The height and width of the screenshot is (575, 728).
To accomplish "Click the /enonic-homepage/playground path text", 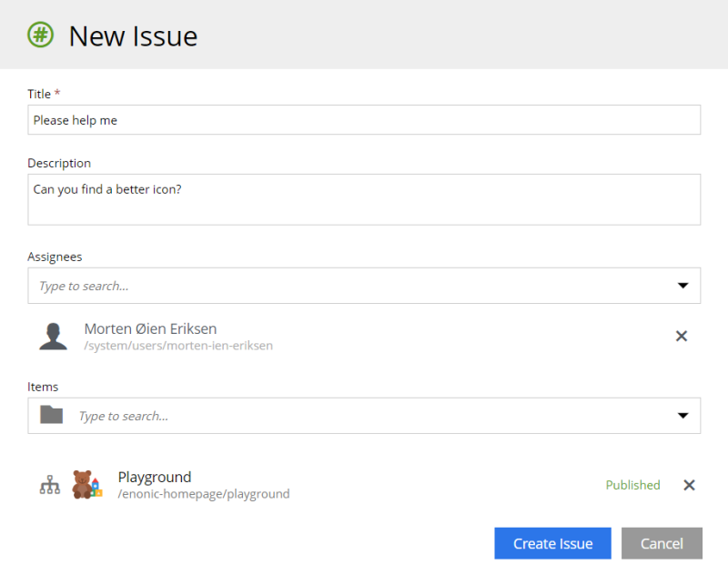I will pos(204,494).
